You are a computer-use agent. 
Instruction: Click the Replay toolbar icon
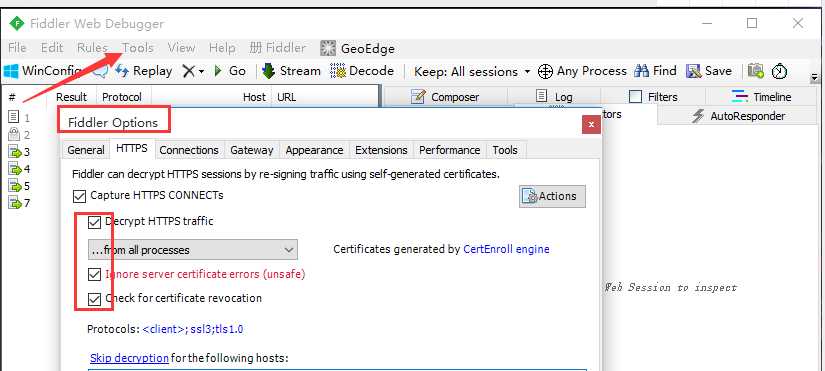click(x=122, y=71)
